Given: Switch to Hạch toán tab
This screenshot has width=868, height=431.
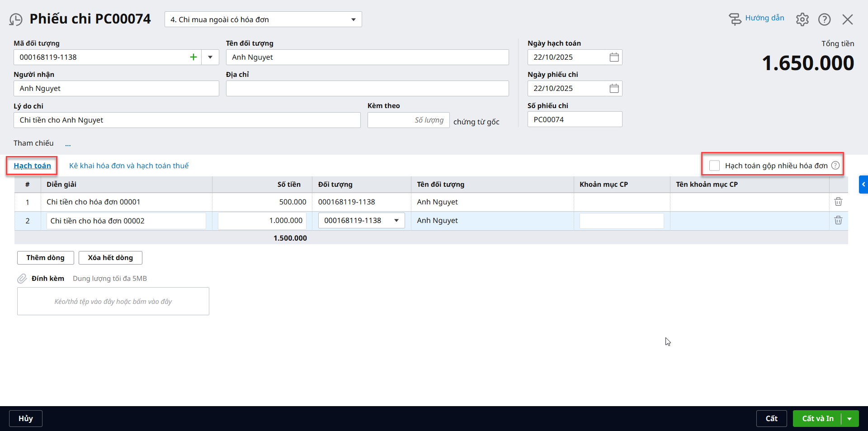Looking at the screenshot, I should (32, 166).
